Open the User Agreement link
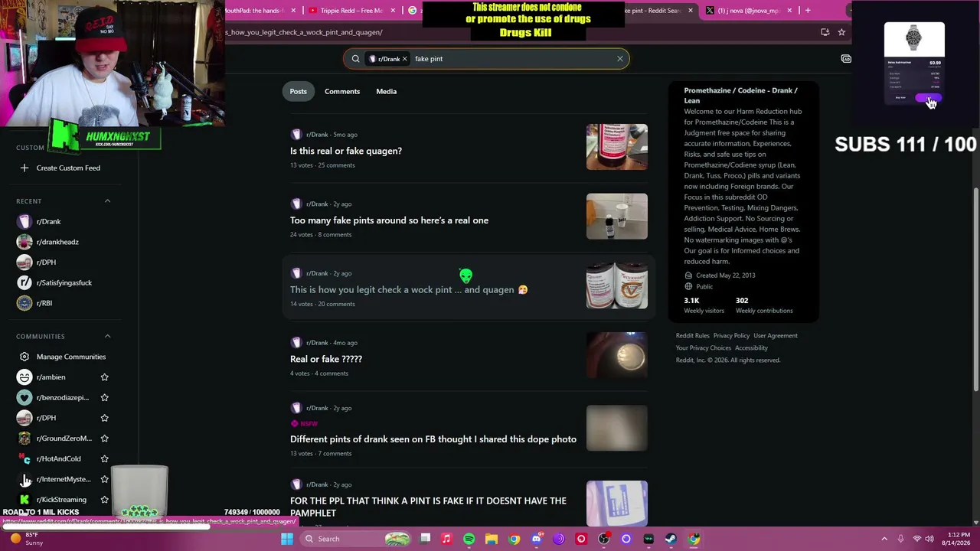 point(776,336)
